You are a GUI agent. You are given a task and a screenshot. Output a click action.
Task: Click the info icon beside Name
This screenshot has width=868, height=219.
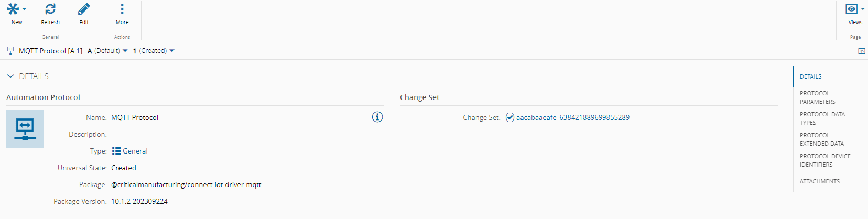pyautogui.click(x=377, y=117)
